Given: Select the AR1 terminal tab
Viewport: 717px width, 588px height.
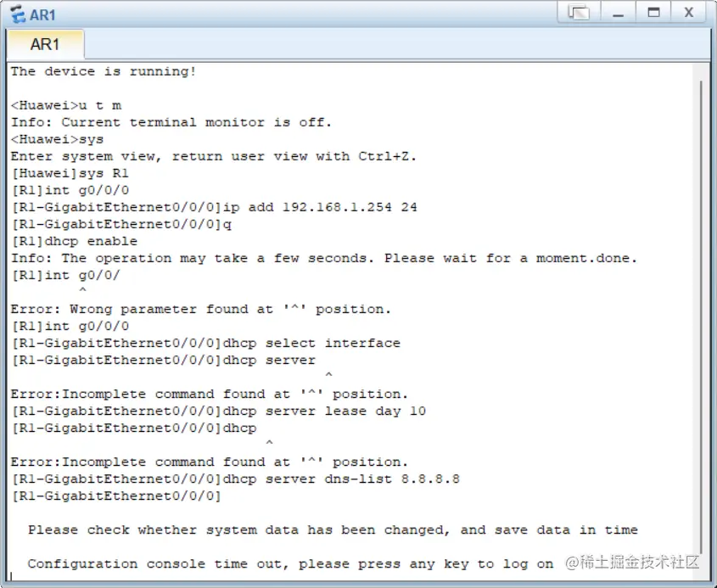Looking at the screenshot, I should point(45,44).
